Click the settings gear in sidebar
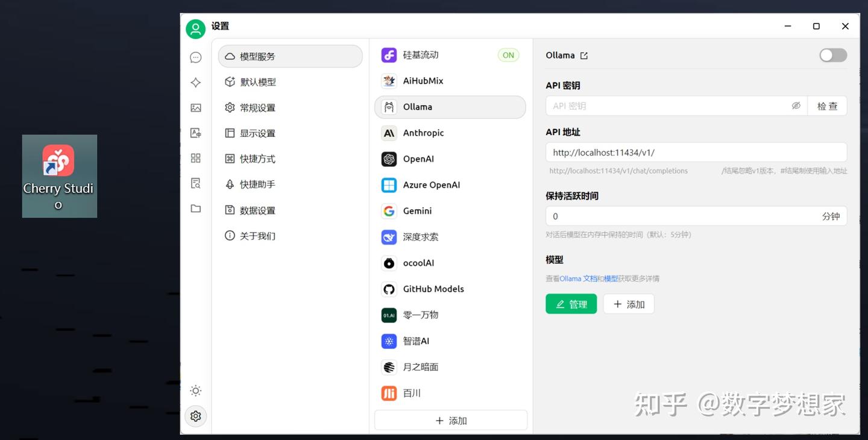This screenshot has width=868, height=440. point(195,416)
